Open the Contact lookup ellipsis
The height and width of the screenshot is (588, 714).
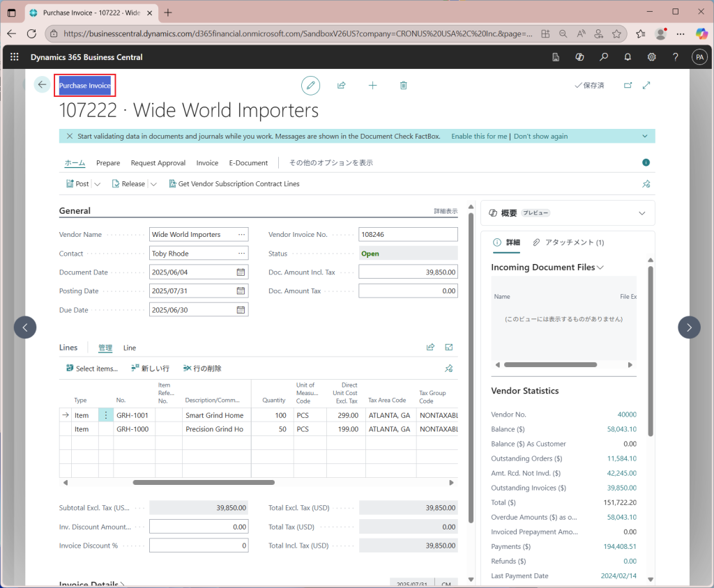(x=241, y=254)
